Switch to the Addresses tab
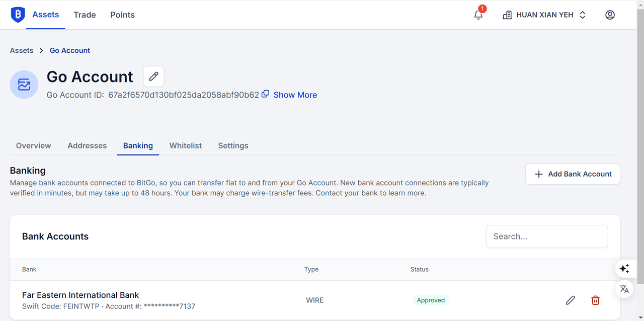 coord(87,145)
